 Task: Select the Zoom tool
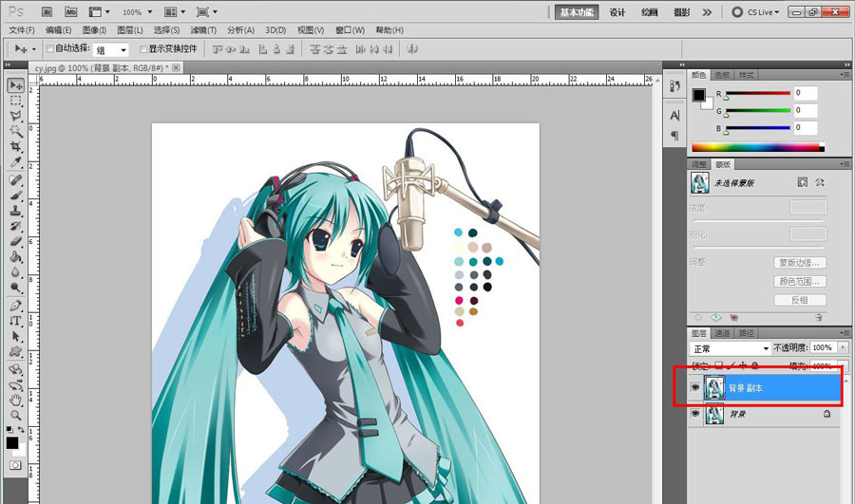(x=16, y=415)
